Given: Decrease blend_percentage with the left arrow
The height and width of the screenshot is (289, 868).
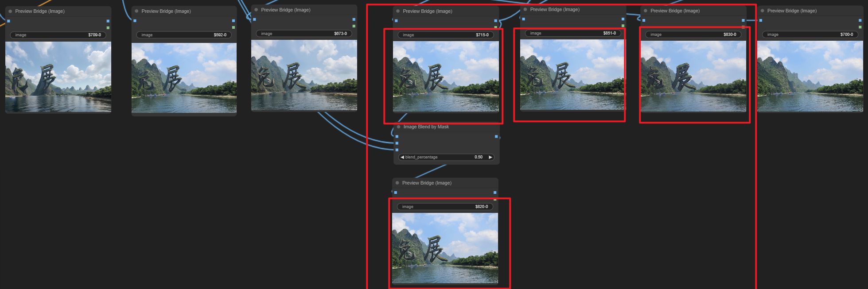Looking at the screenshot, I should 402,157.
